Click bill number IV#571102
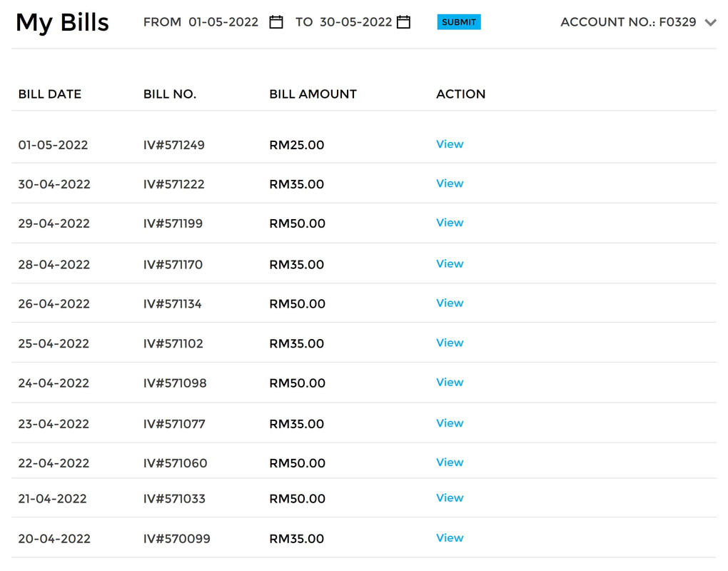Viewport: 728px width, 571px height. click(173, 343)
